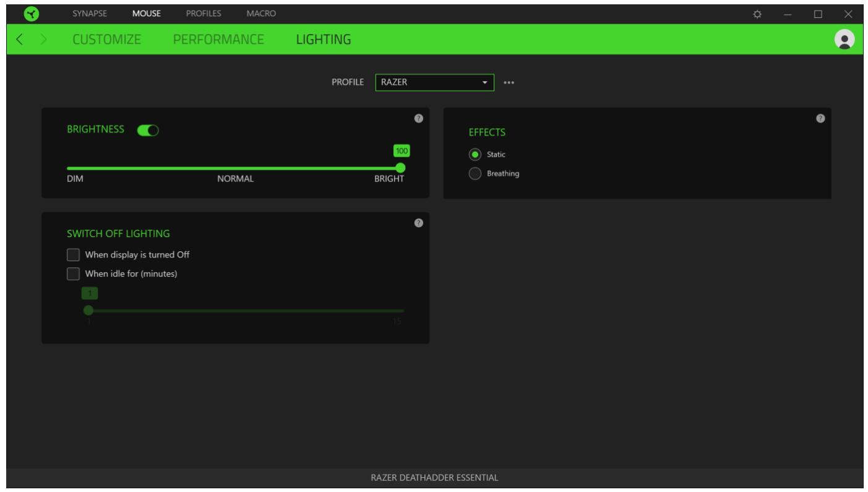Open the MACRO tab
Image resolution: width=868 pixels, height=492 pixels.
(262, 13)
